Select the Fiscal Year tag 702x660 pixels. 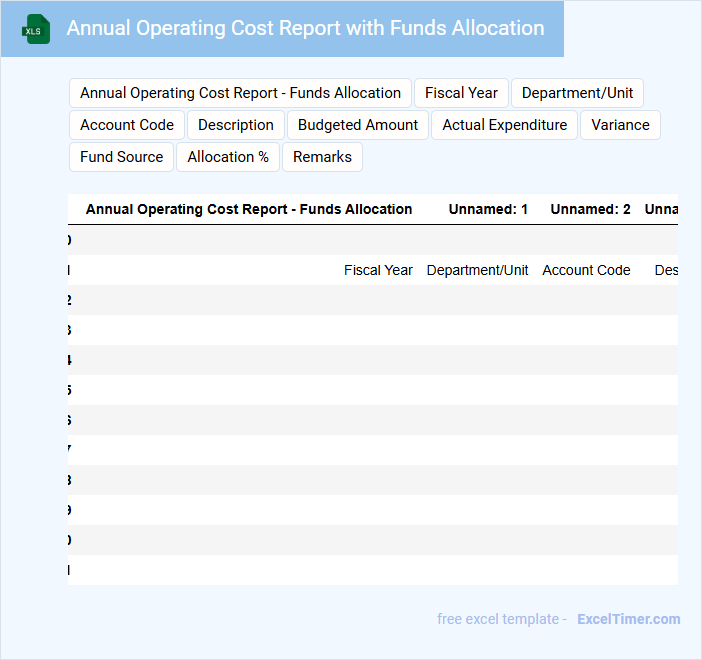pyautogui.click(x=461, y=93)
